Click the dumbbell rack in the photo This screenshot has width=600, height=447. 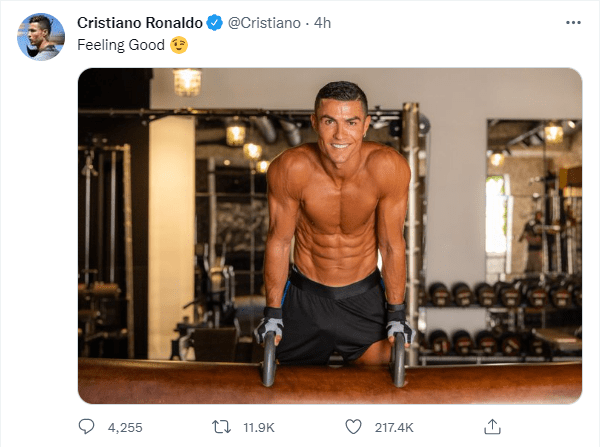click(x=500, y=295)
